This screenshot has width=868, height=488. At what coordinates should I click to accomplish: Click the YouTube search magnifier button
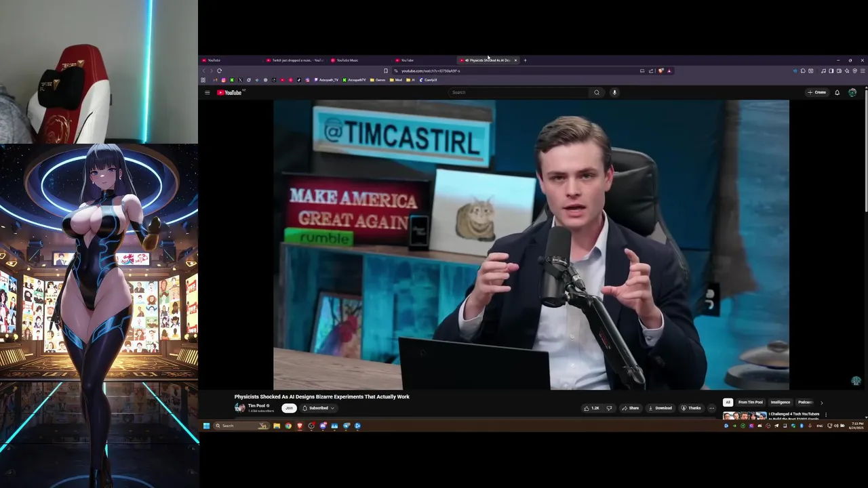tap(597, 92)
